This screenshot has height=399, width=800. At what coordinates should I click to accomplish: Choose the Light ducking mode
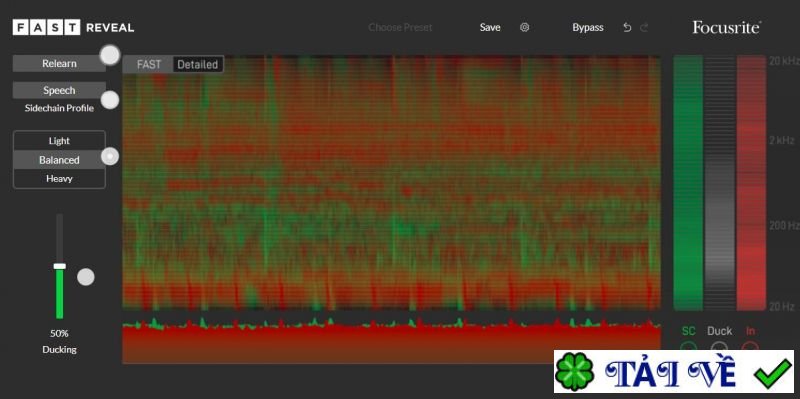click(x=59, y=141)
